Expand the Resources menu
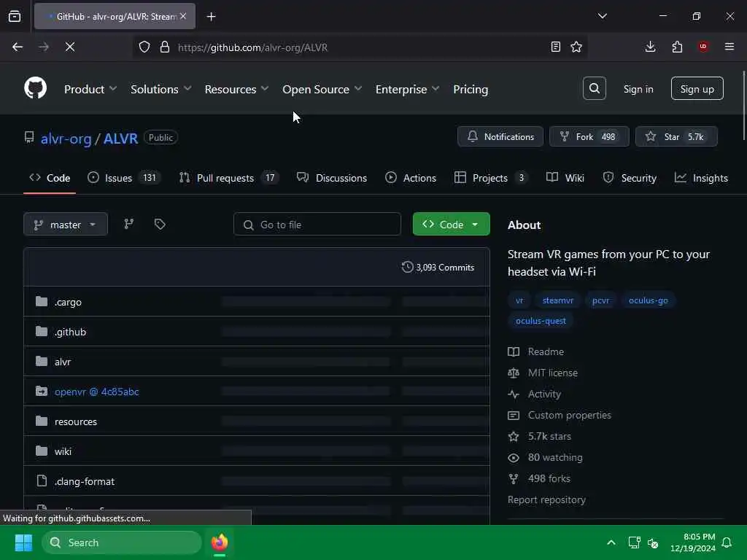The image size is (747, 560). pos(236,89)
